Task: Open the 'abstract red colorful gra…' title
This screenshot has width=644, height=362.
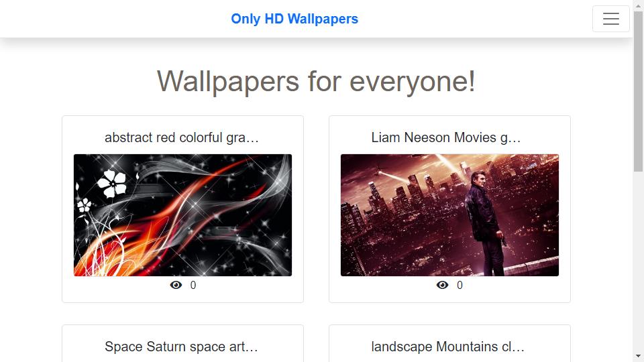Action: point(182,137)
